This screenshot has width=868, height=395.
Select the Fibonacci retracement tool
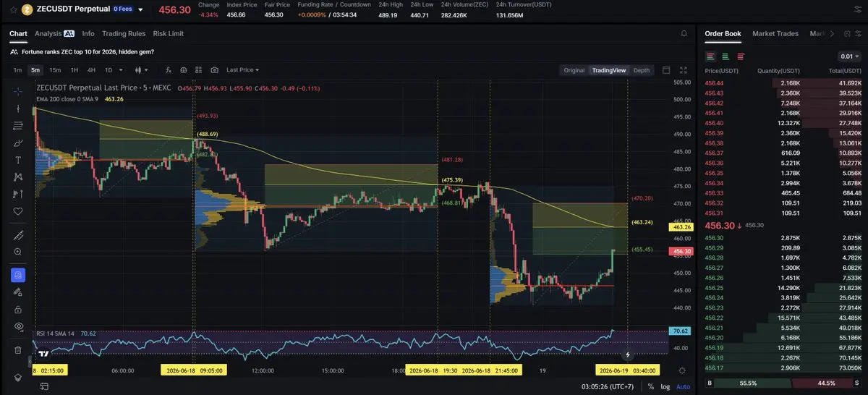18,126
